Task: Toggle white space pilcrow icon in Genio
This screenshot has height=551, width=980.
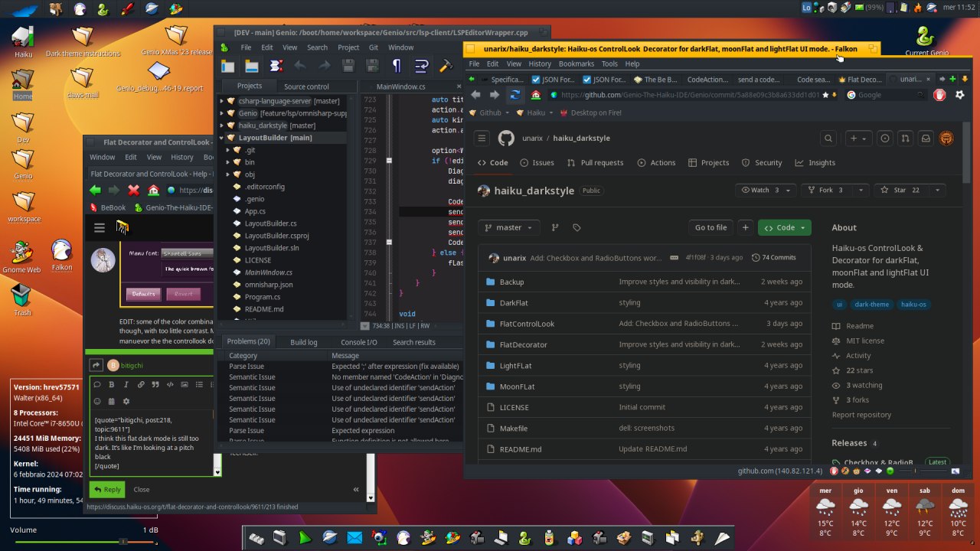Action: pos(397,66)
